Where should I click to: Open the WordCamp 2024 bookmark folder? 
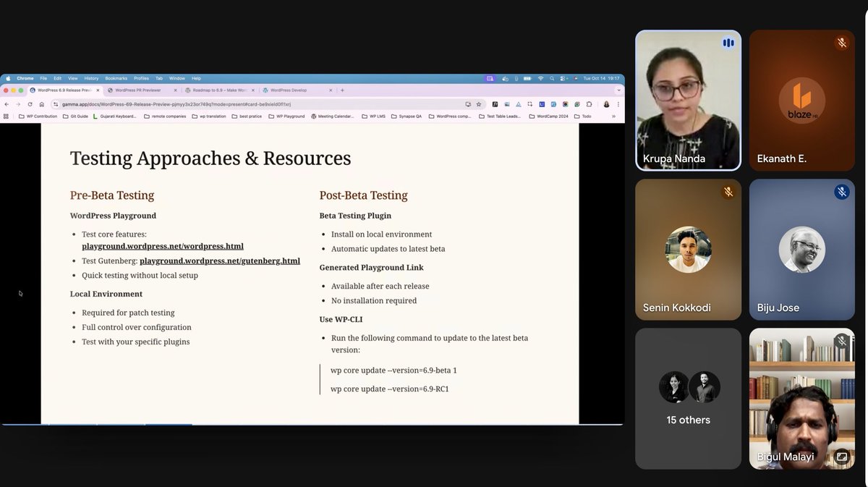(x=548, y=116)
